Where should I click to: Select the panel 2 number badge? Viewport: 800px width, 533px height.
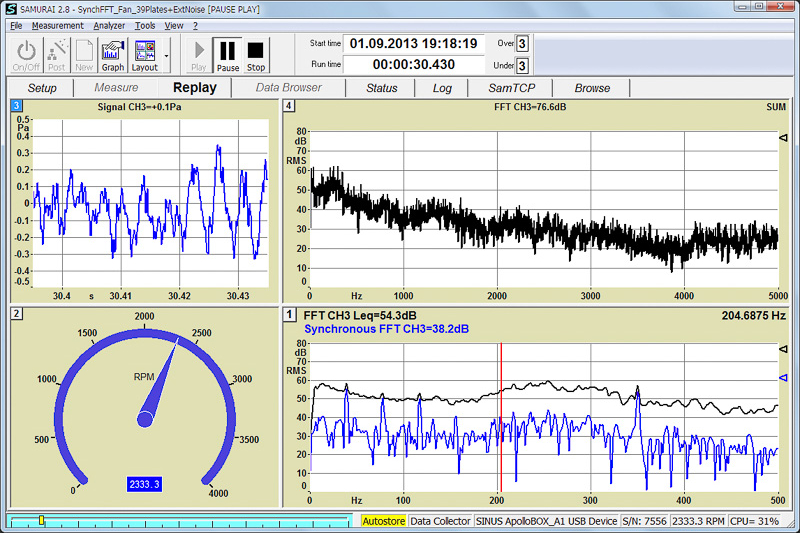16,314
